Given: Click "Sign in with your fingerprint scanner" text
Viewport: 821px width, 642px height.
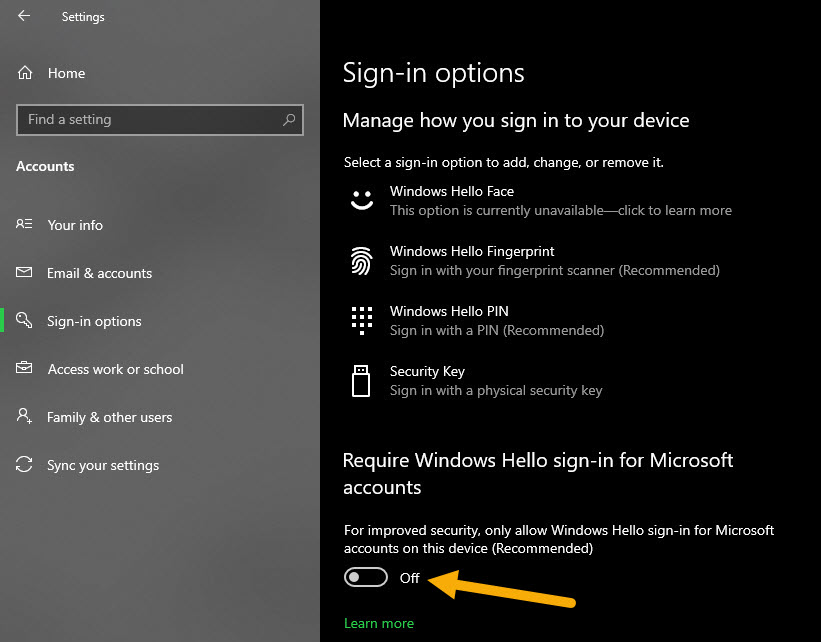Looking at the screenshot, I should point(554,271).
